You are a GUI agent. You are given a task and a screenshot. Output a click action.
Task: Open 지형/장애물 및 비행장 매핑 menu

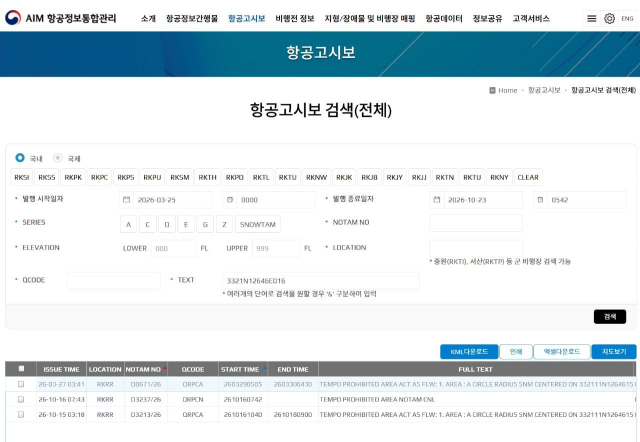tap(370, 18)
